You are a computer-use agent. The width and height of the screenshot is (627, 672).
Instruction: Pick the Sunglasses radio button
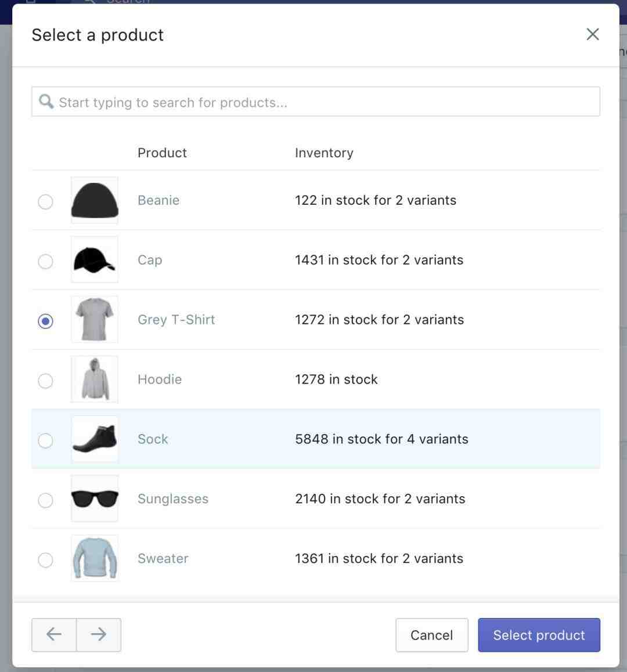45,500
